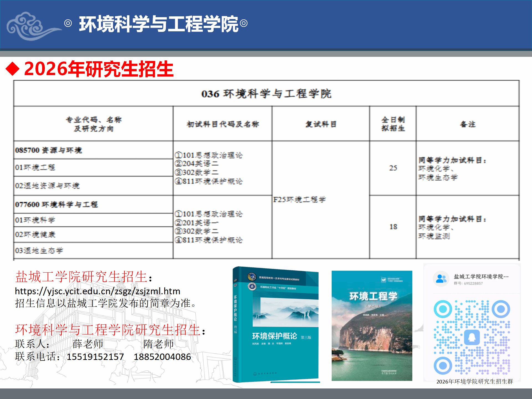This screenshot has height=399, width=532.
Task: Click the round emblem on teal book cover
Action: [252, 277]
